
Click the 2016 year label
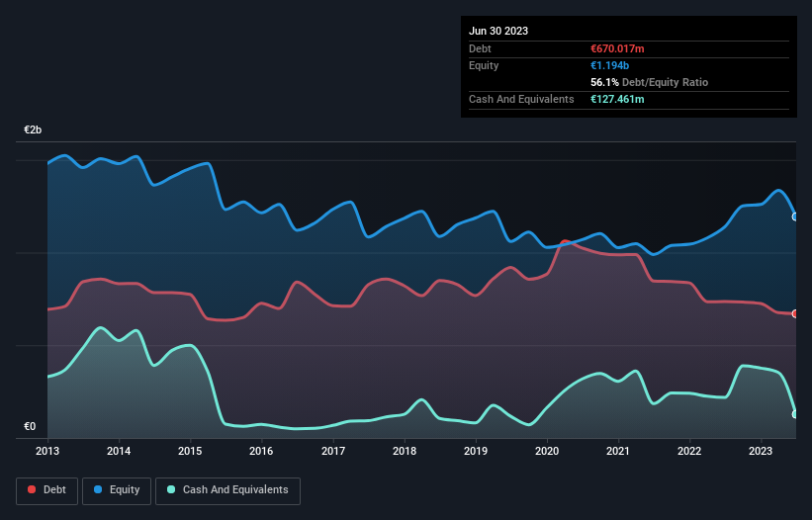[261, 452]
